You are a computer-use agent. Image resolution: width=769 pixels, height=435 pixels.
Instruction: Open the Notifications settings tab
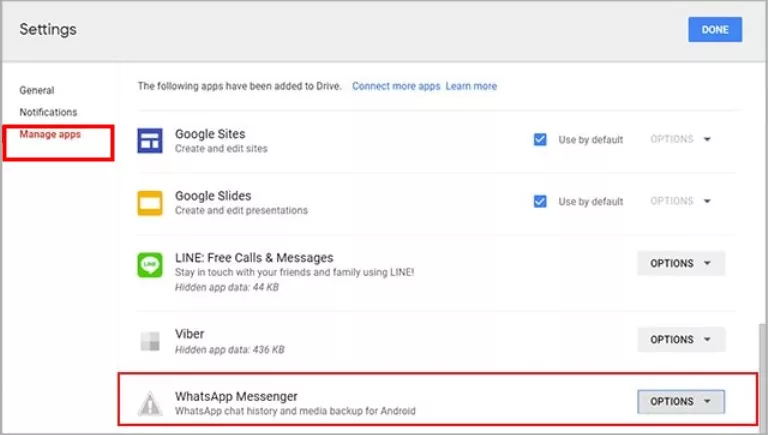pyautogui.click(x=48, y=112)
